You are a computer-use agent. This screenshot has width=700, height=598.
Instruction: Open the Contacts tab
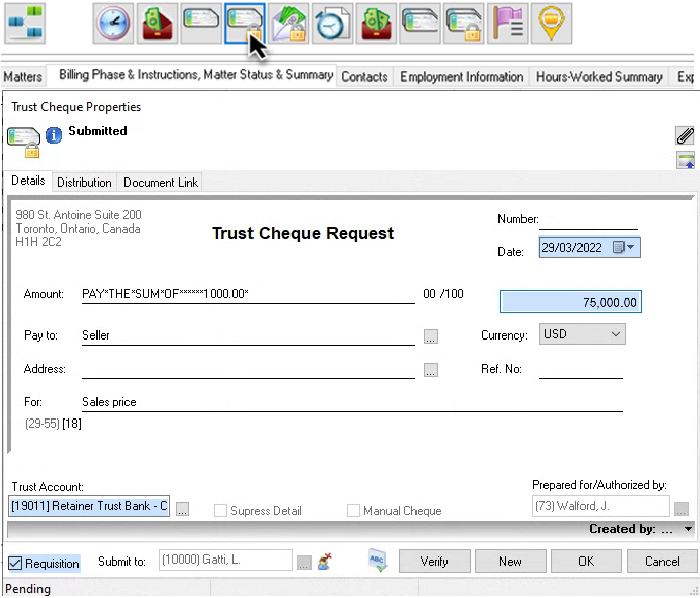pyautogui.click(x=365, y=77)
